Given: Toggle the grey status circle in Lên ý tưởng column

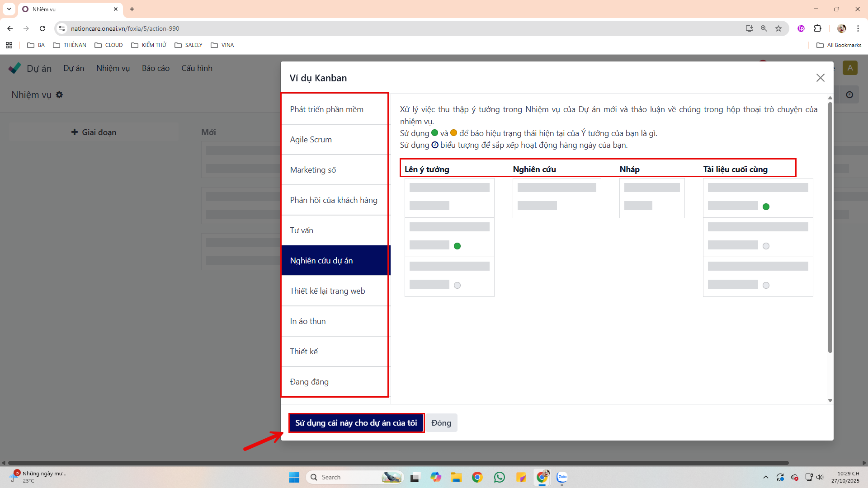Looking at the screenshot, I should [457, 286].
